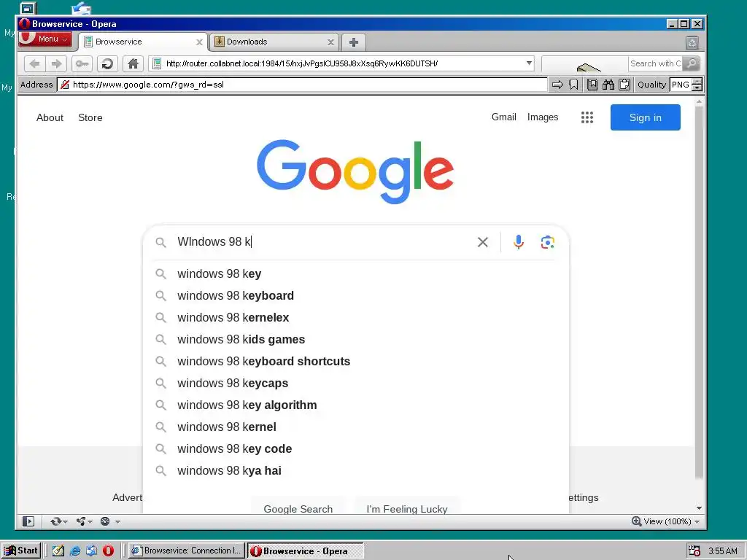Open the Google Images link
The width and height of the screenshot is (747, 560).
pyautogui.click(x=543, y=117)
